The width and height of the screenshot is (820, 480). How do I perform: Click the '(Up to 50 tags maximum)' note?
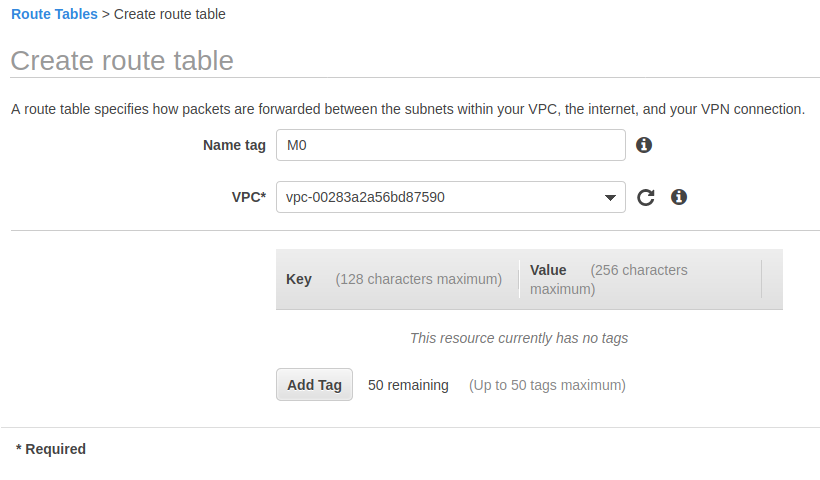coord(547,385)
